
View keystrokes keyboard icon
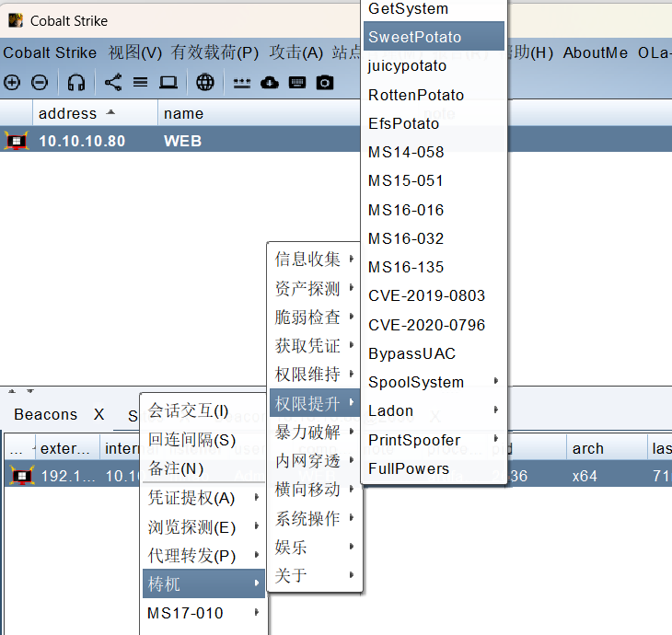(297, 82)
